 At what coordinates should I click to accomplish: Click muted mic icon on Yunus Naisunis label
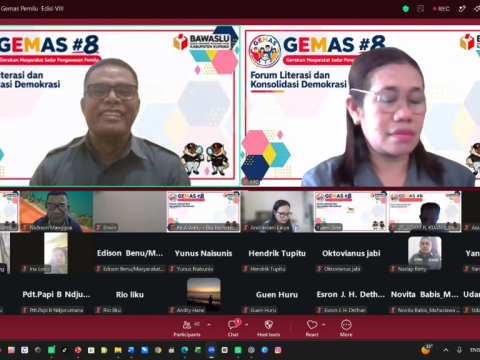pyautogui.click(x=172, y=269)
